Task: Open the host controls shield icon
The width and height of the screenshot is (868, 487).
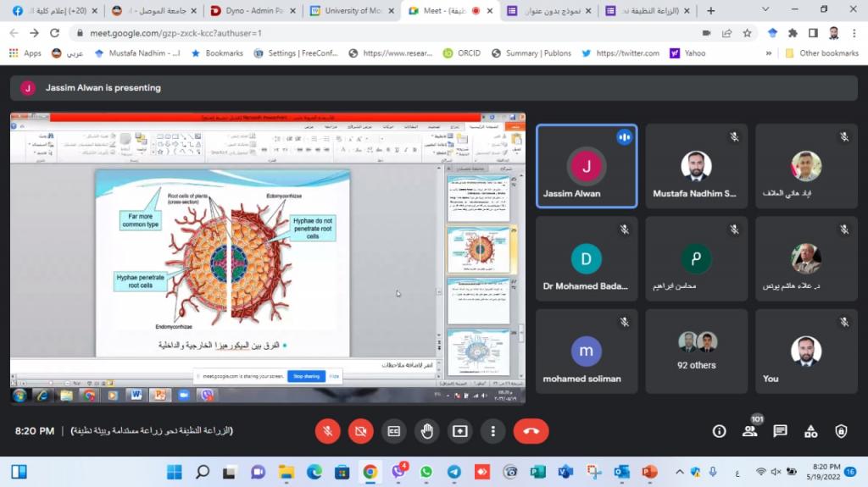Action: pyautogui.click(x=841, y=431)
